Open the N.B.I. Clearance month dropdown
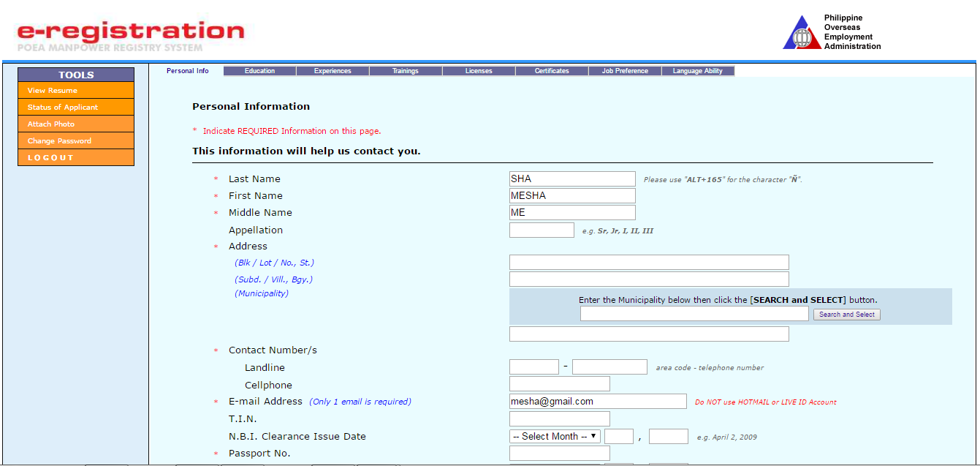This screenshot has width=980, height=466. pos(554,435)
